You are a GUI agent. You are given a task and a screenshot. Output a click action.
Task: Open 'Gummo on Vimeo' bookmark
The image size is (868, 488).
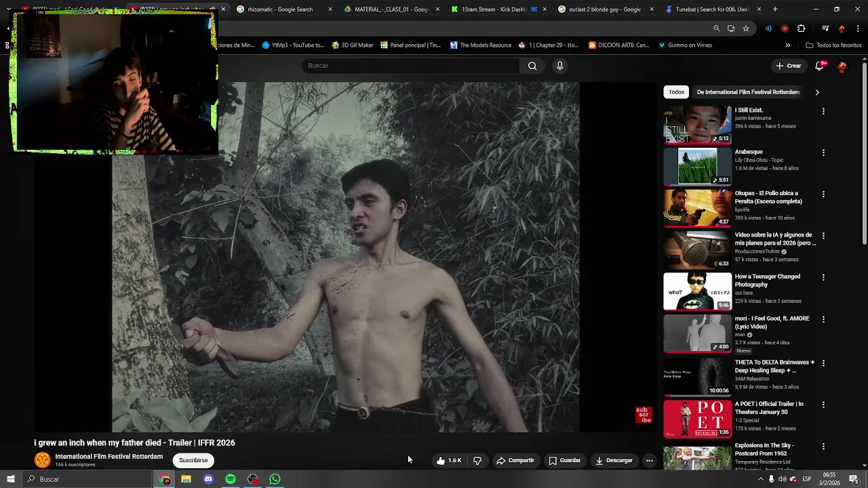pos(685,45)
